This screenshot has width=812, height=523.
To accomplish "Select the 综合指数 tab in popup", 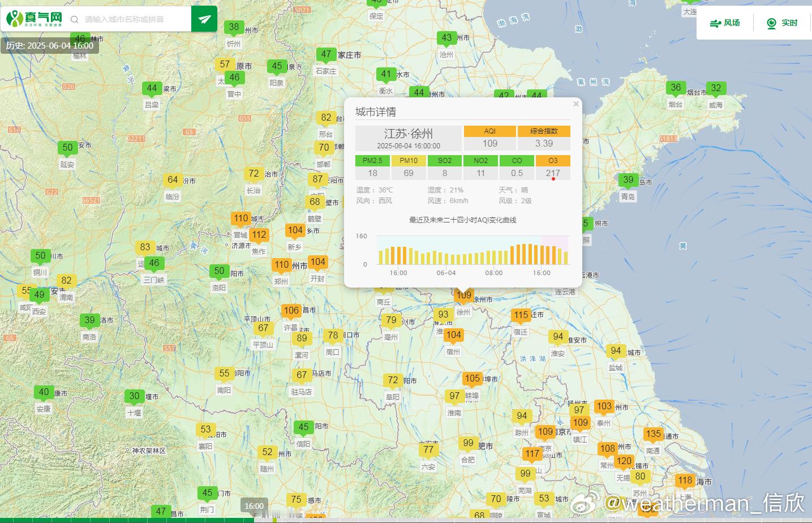I will (x=544, y=131).
